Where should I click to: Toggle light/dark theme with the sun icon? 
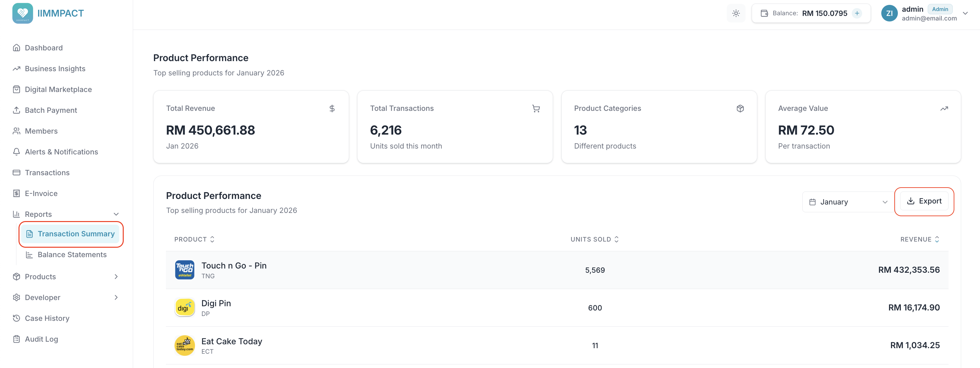tap(736, 13)
